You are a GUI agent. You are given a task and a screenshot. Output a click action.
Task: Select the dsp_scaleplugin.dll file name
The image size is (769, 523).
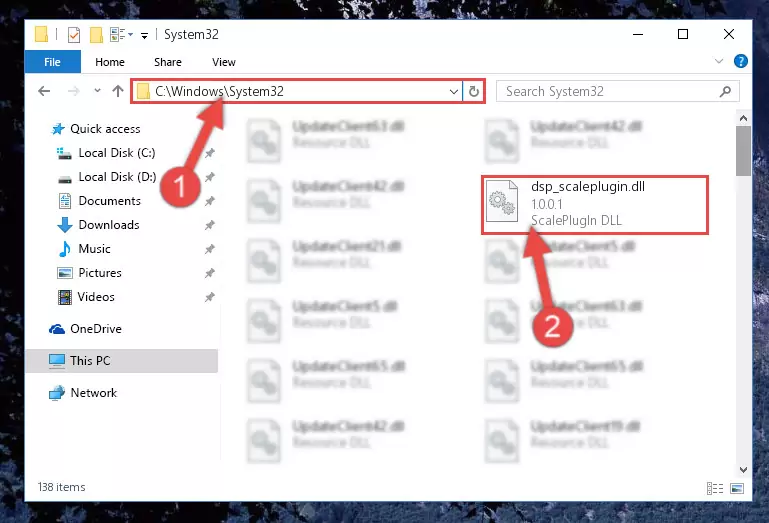[x=588, y=187]
